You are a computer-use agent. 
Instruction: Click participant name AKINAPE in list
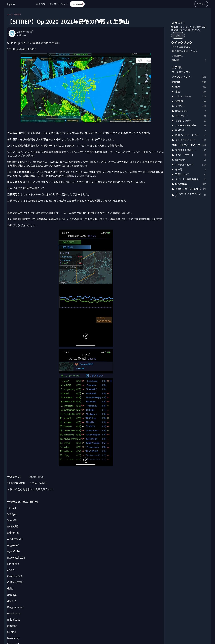click(x=13, y=526)
